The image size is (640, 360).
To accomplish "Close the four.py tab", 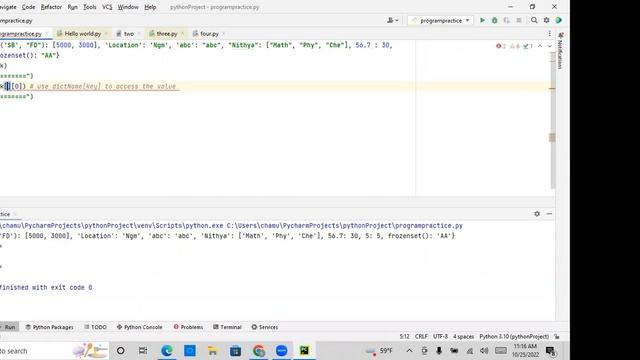I will tap(223, 33).
